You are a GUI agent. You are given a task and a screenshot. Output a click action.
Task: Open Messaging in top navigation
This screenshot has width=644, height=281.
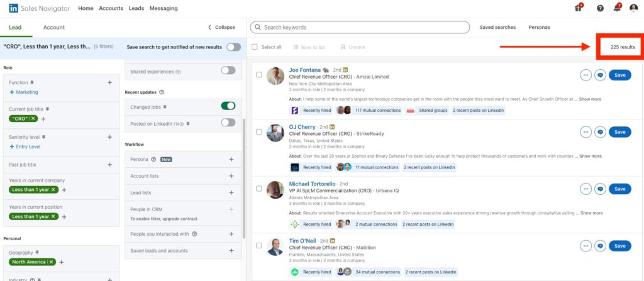pos(164,8)
